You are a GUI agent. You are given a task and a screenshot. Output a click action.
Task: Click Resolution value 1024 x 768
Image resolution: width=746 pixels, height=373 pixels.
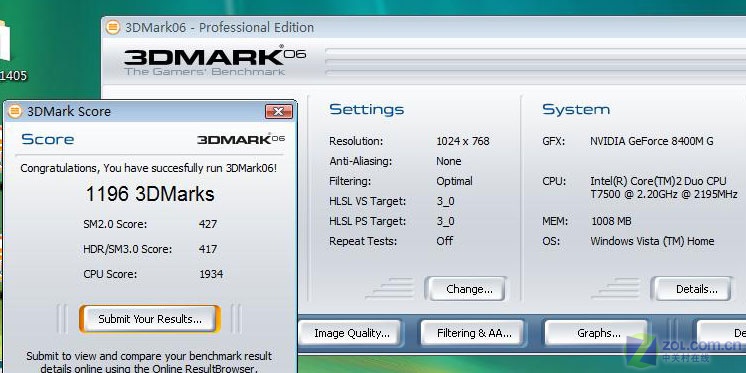[462, 141]
